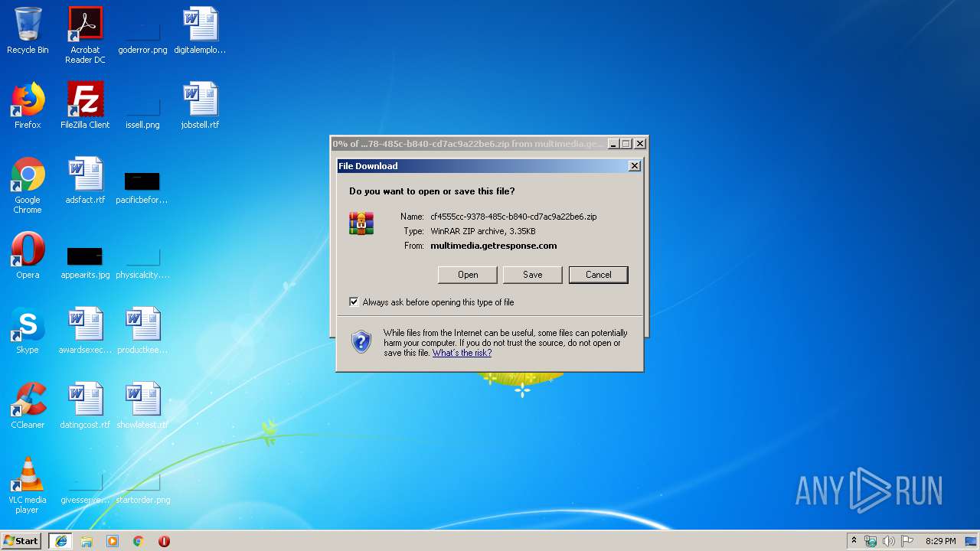The image size is (980, 551).
Task: Launch Google Chrome desktop shortcut
Action: pos(28,185)
